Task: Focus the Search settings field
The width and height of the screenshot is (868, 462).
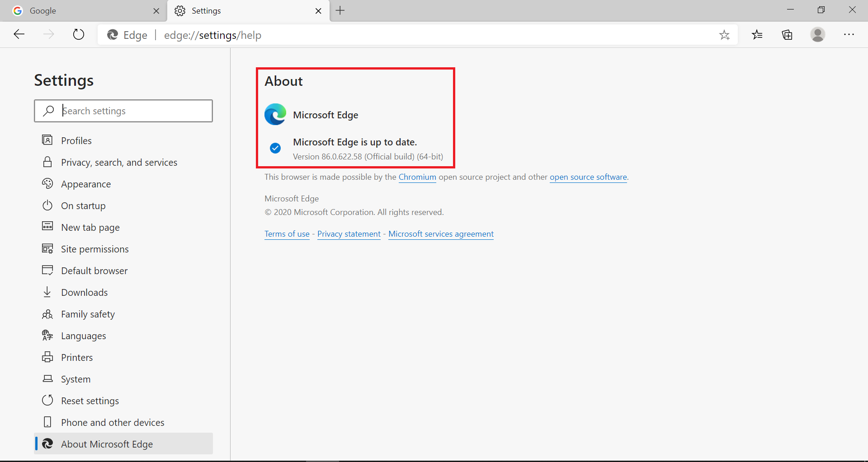Action: (123, 111)
